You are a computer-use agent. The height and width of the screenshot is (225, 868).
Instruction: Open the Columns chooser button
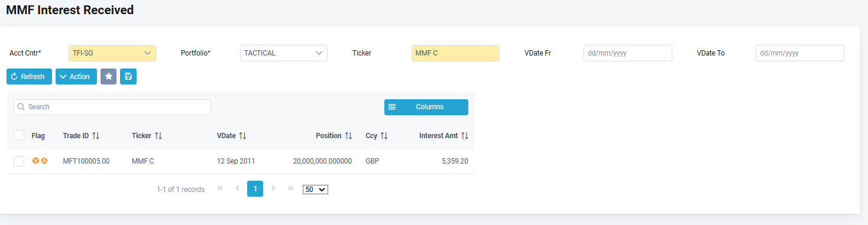tap(426, 107)
